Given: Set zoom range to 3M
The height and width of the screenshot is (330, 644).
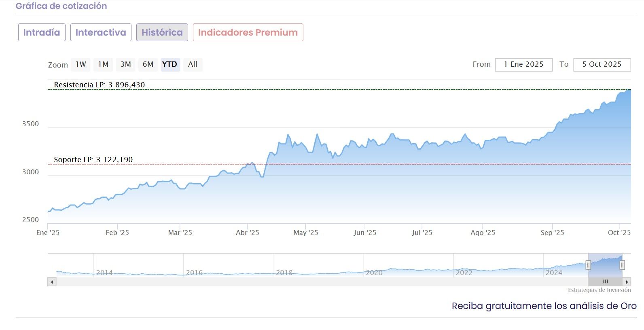Looking at the screenshot, I should click(125, 64).
